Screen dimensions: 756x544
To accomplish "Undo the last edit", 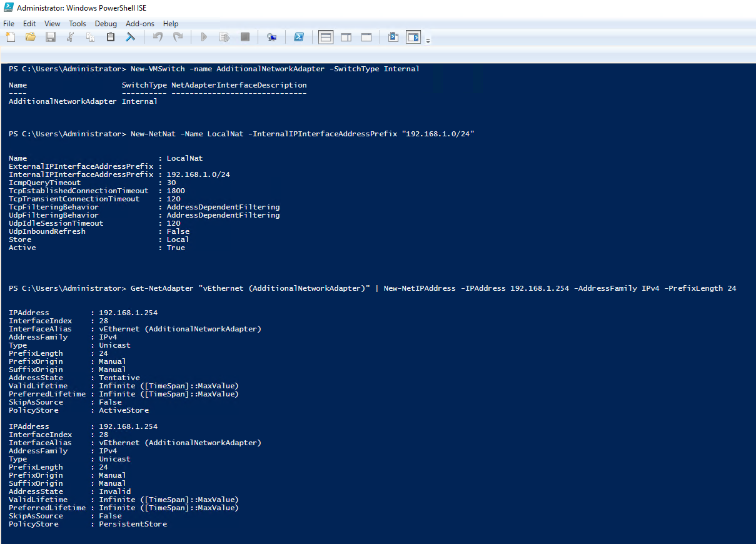I will click(x=156, y=37).
